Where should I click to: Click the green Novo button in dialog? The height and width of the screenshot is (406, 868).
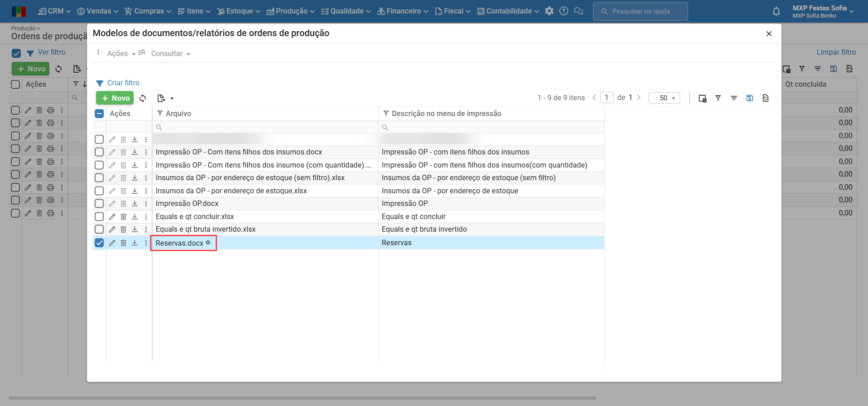coord(115,98)
